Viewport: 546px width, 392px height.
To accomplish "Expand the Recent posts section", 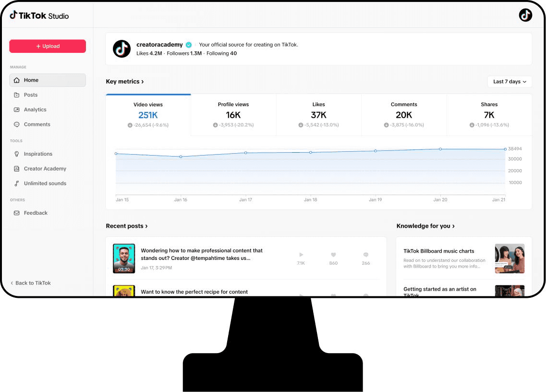I will (x=127, y=226).
